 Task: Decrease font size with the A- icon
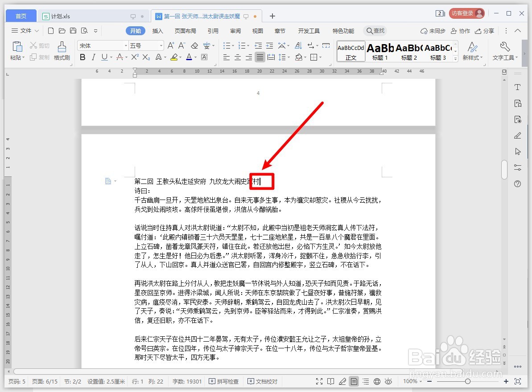(x=182, y=45)
